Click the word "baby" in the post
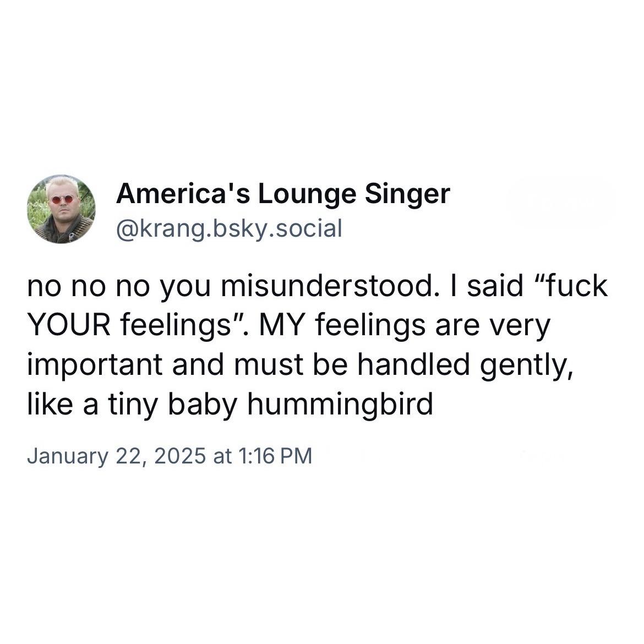644x644 pixels. click(x=203, y=404)
